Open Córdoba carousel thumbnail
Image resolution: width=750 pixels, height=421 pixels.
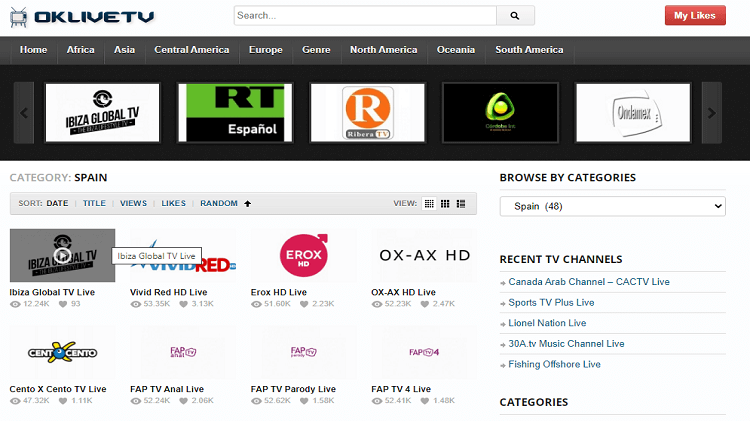point(500,113)
